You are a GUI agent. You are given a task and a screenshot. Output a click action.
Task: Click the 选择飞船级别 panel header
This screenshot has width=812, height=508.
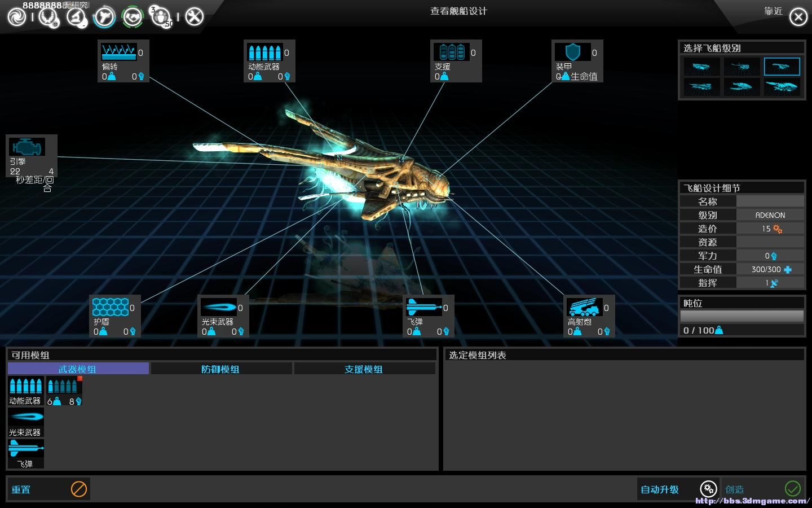(x=742, y=48)
